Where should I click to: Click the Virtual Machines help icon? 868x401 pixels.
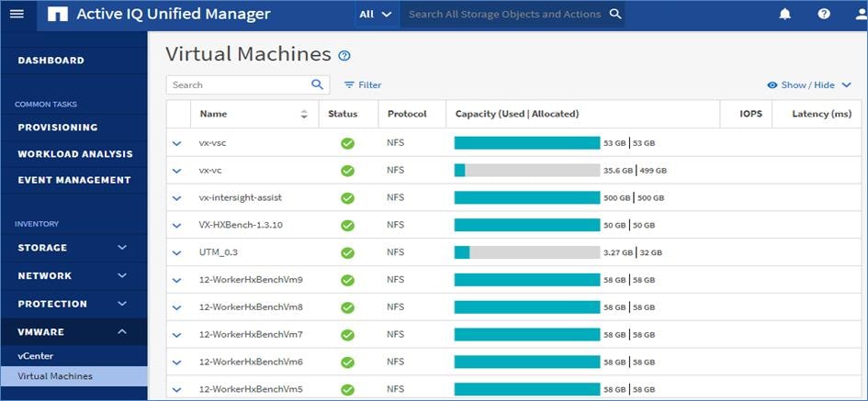pos(344,55)
